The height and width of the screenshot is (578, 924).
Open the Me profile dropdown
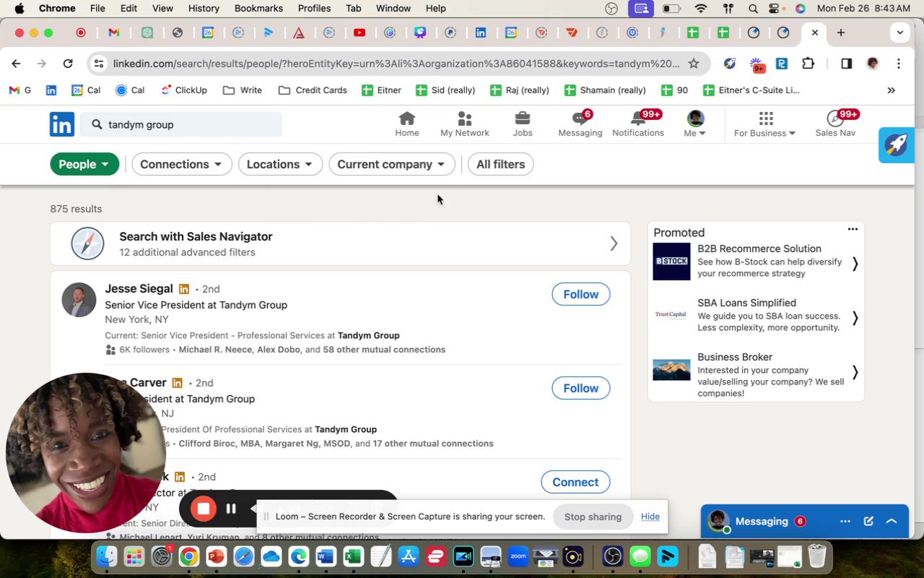[x=695, y=124]
